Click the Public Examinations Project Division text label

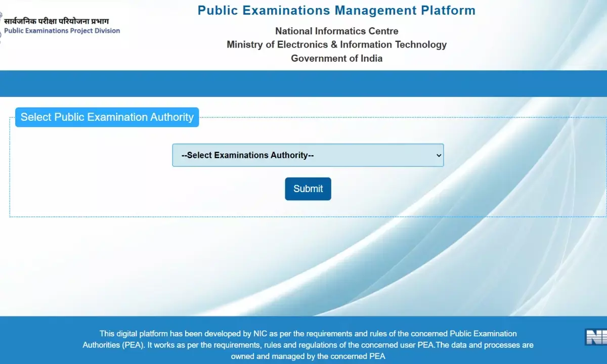click(62, 30)
